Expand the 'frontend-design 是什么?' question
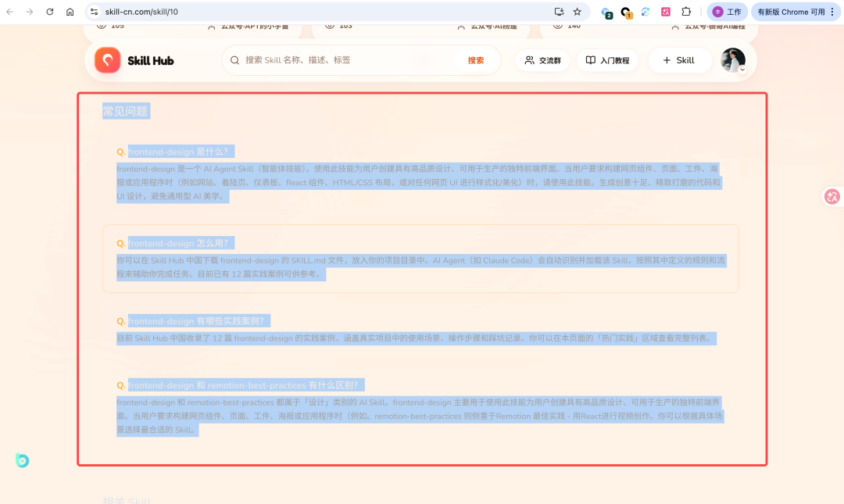844x504 pixels. [181, 152]
